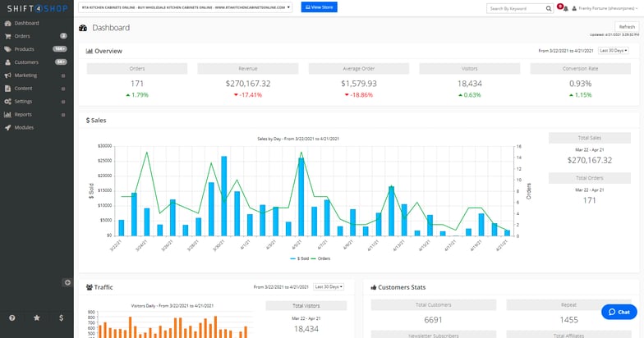The height and width of the screenshot is (338, 644).
Task: Click revenue value $270,167.32 in Overview
Action: coord(248,84)
